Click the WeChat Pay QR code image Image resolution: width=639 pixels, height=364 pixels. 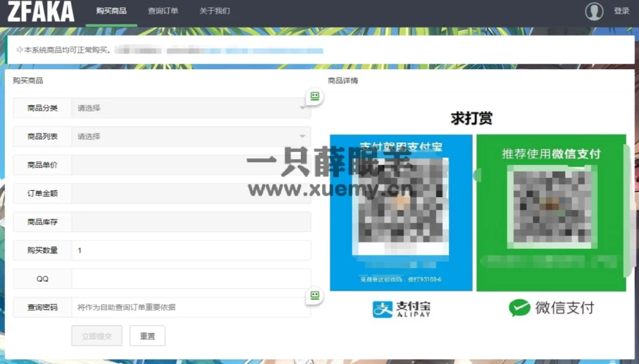point(552,207)
